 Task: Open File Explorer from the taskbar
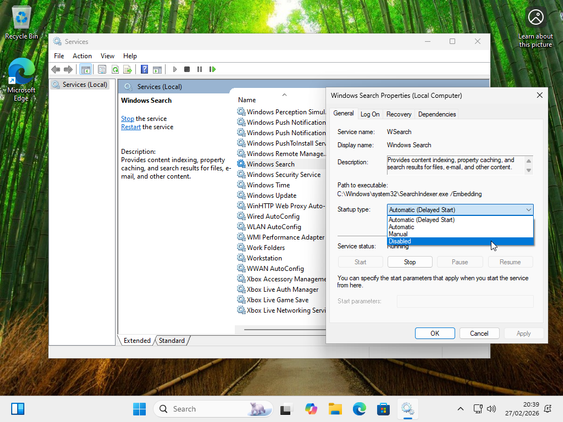click(335, 409)
